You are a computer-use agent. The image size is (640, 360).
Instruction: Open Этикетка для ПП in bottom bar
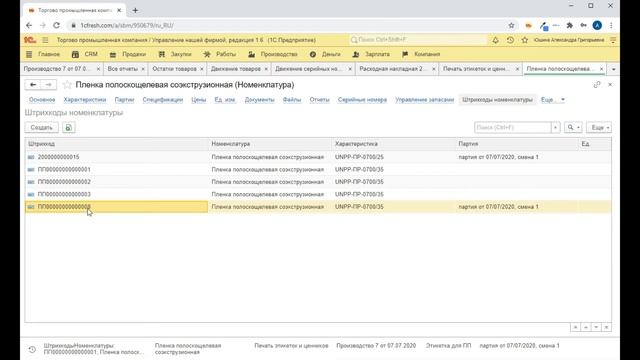448,346
